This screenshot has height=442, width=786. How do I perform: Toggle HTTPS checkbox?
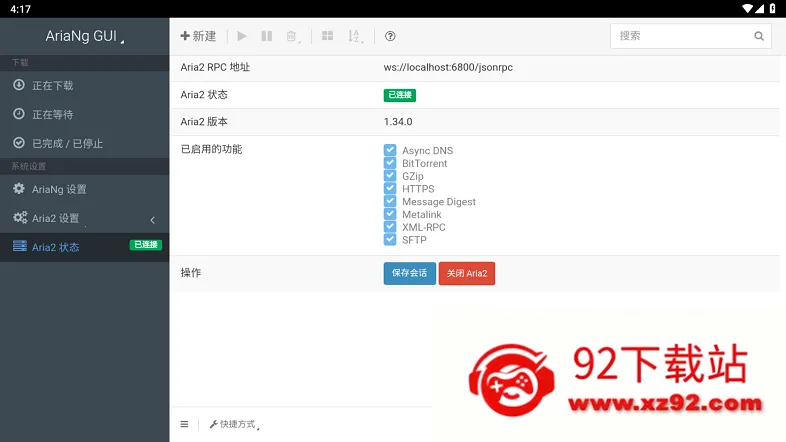click(x=390, y=188)
